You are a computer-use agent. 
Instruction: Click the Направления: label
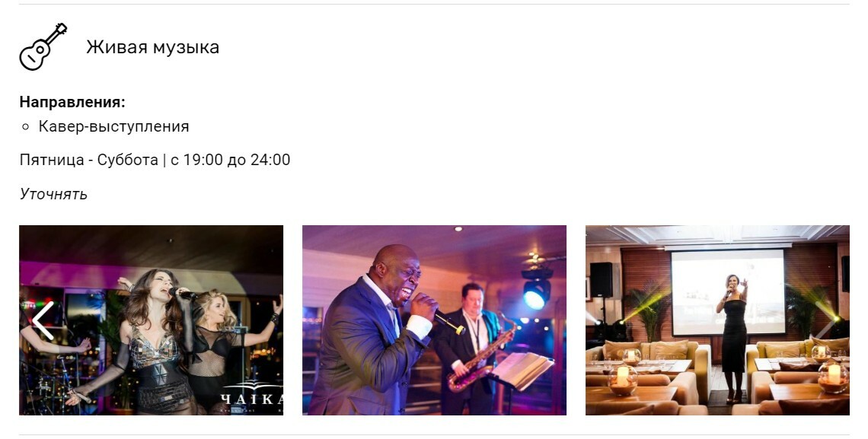(x=72, y=102)
